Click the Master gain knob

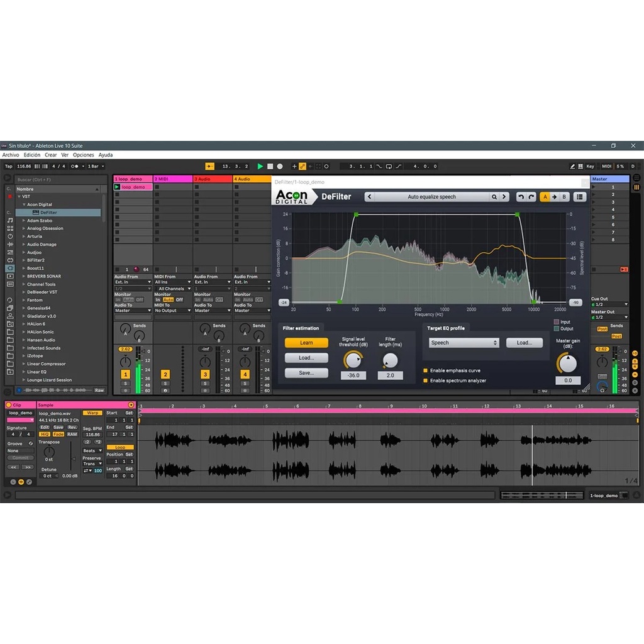pos(568,364)
